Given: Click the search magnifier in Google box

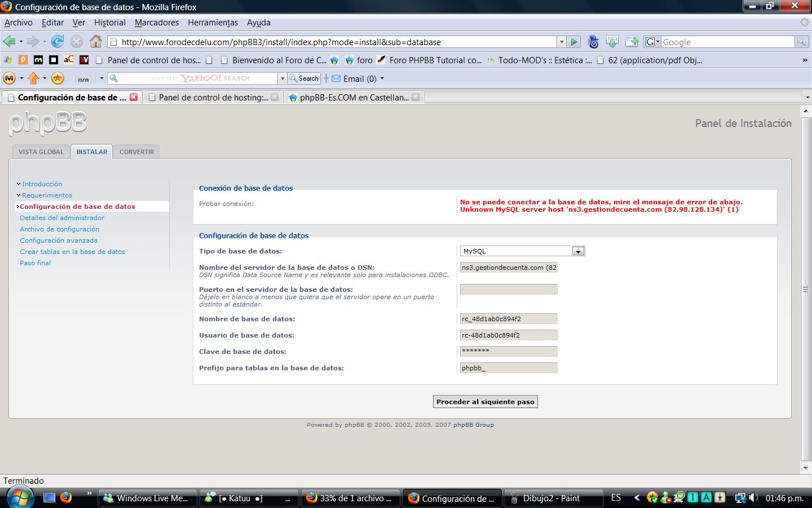Looking at the screenshot, I should point(801,42).
